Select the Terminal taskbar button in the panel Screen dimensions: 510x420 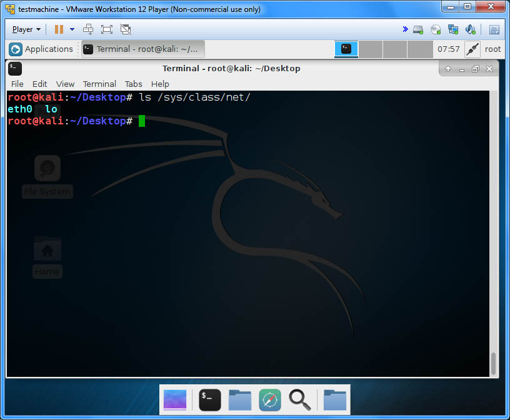[x=142, y=49]
